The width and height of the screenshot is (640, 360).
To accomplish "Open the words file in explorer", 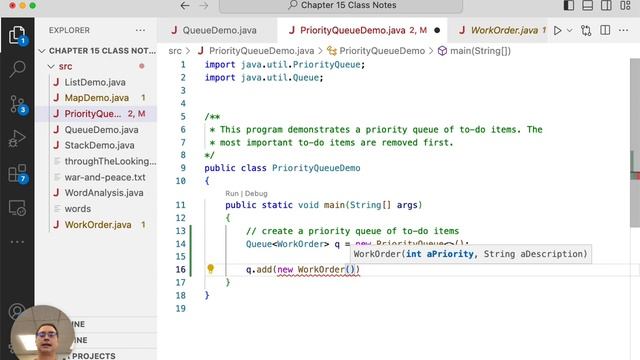I will 78,209.
